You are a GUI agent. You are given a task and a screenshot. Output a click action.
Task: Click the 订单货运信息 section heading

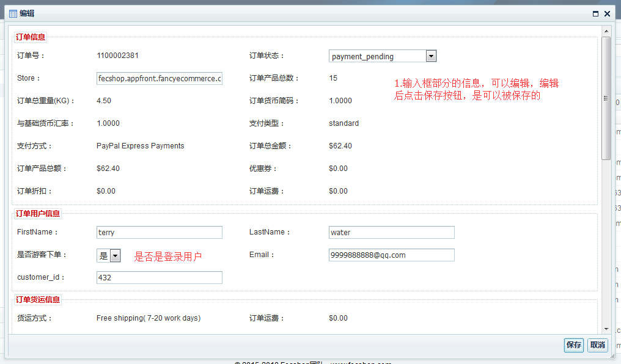coord(38,299)
